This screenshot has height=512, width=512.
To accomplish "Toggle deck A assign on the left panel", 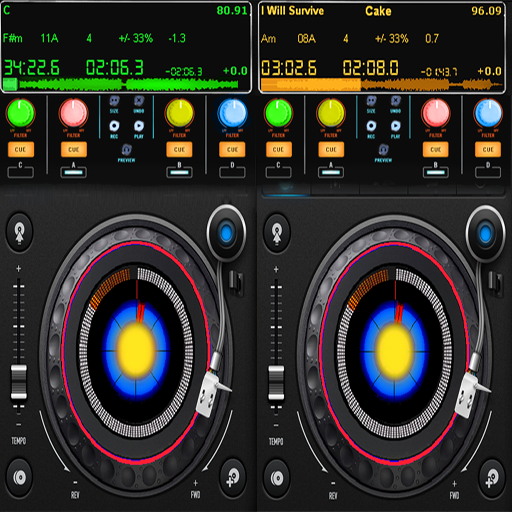I will click(74, 173).
